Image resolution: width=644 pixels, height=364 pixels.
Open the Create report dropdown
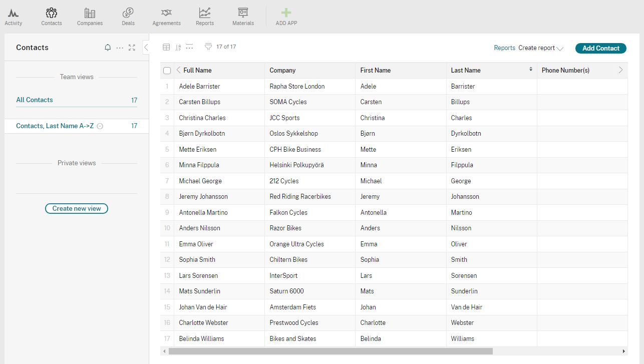pos(541,48)
